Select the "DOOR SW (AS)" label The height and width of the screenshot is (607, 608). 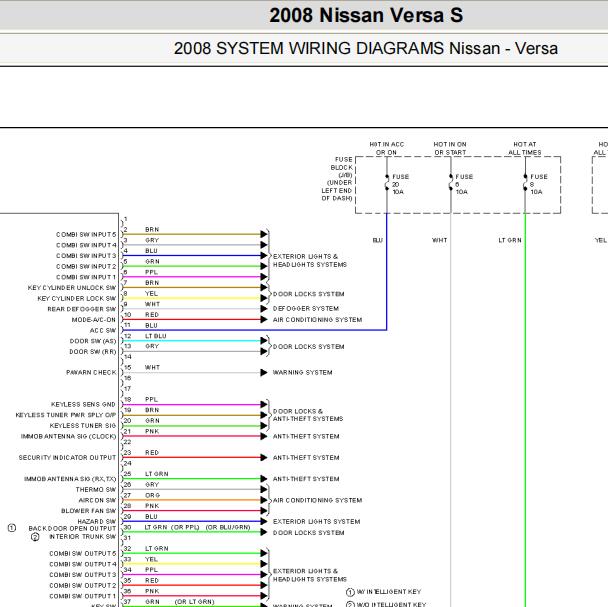(93, 341)
